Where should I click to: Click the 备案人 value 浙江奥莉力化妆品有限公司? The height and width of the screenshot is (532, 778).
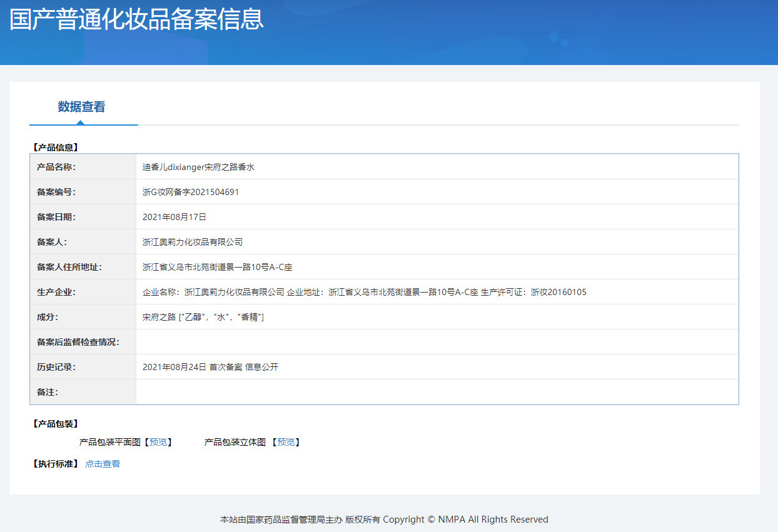pos(193,242)
